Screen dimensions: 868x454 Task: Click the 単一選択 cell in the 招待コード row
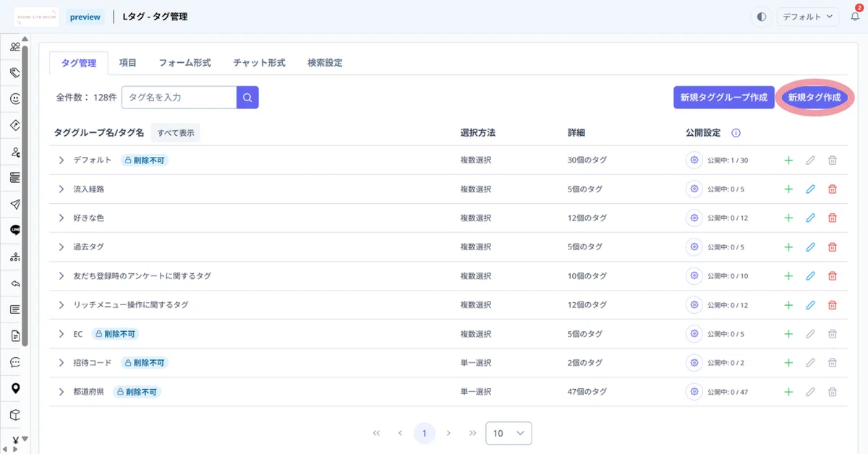pos(476,363)
